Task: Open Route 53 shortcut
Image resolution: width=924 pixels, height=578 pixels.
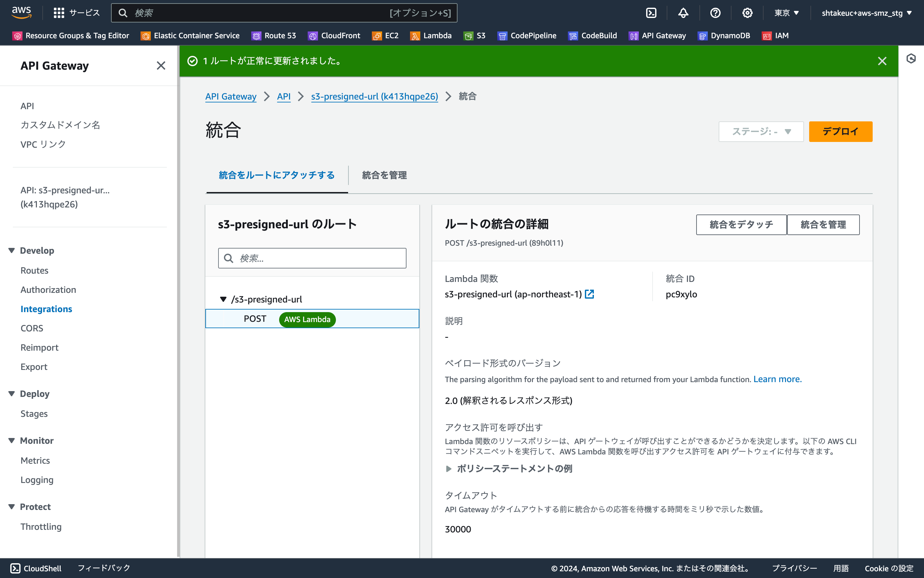Action: pos(274,36)
